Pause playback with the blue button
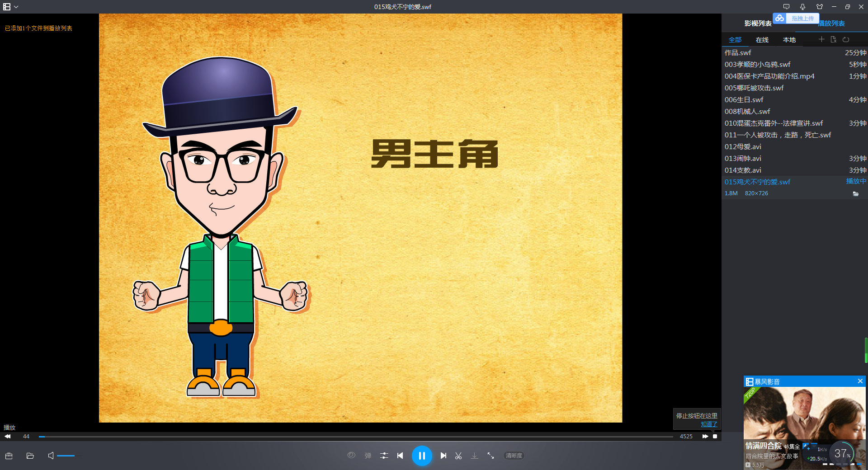This screenshot has width=868, height=470. (x=422, y=456)
